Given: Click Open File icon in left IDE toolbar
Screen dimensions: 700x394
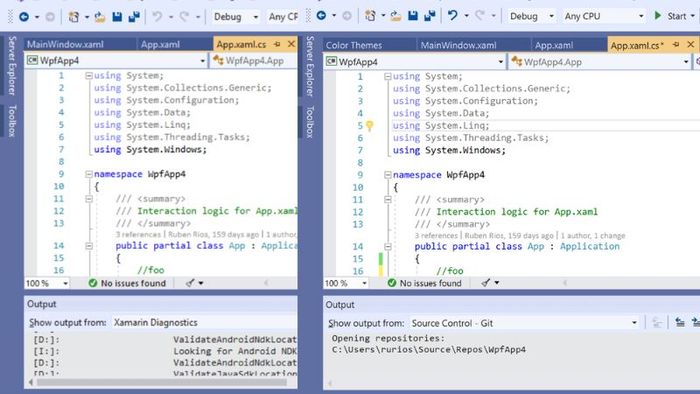Looking at the screenshot, I should [100, 17].
